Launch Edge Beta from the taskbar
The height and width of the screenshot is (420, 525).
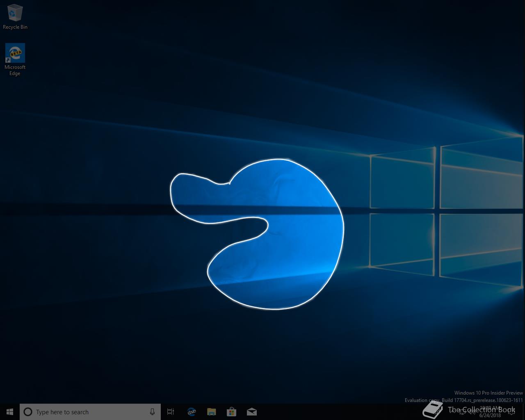coord(192,412)
